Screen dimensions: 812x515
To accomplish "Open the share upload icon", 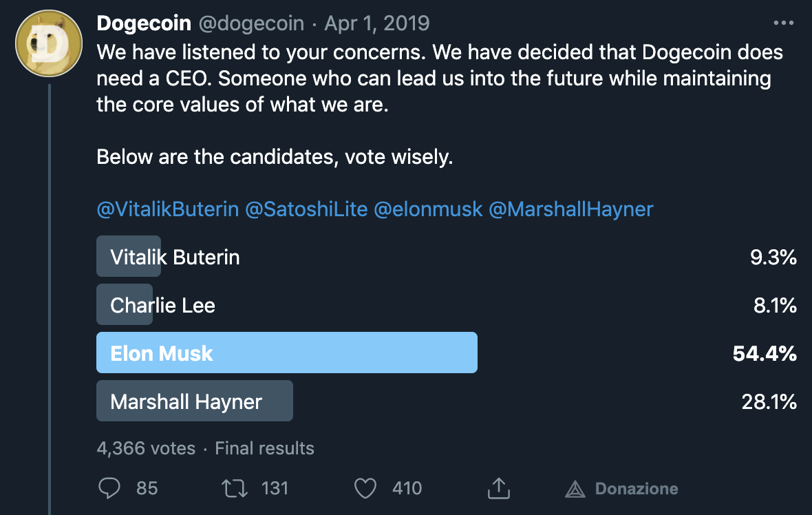I will (x=497, y=488).
